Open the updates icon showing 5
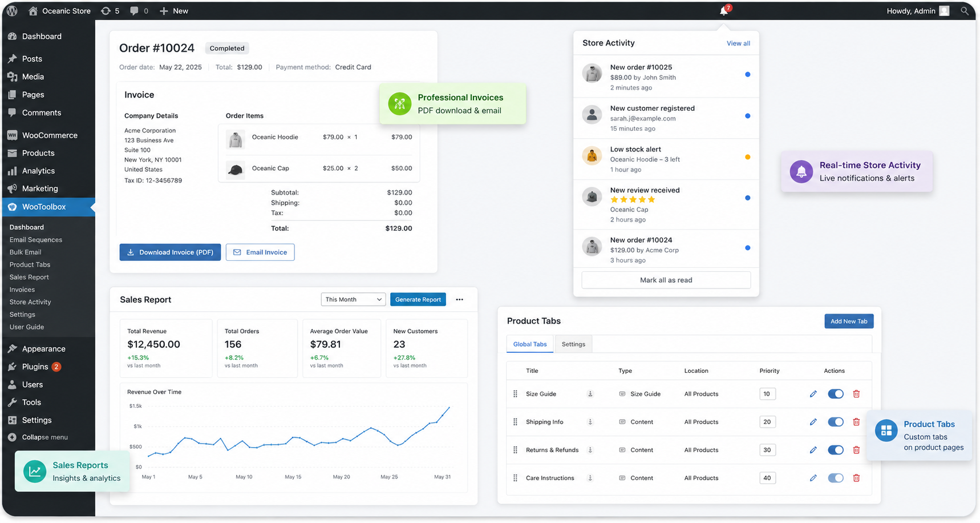 click(110, 11)
